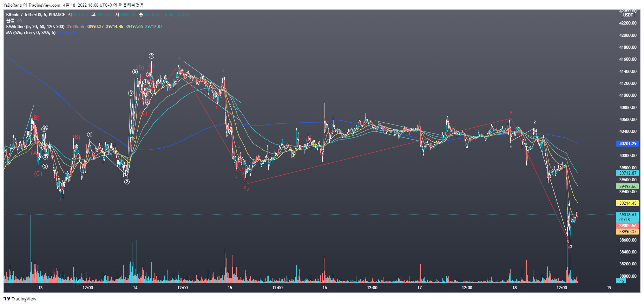
Task: Click the 39214.45 value in EMA5 legend
Action: coord(115,27)
